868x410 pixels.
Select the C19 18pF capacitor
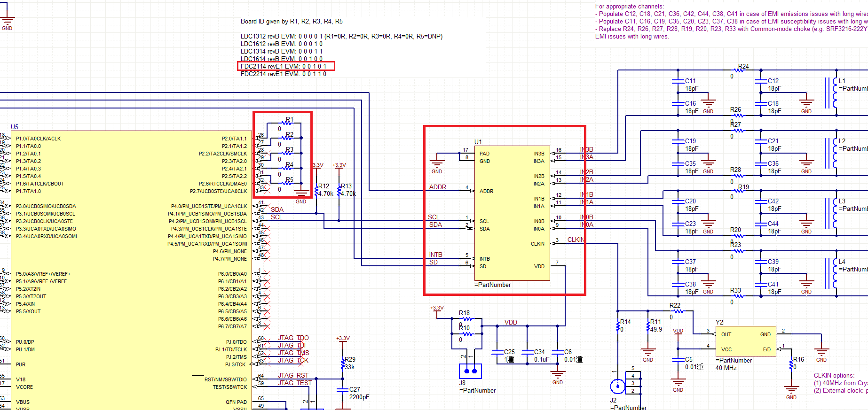678,141
